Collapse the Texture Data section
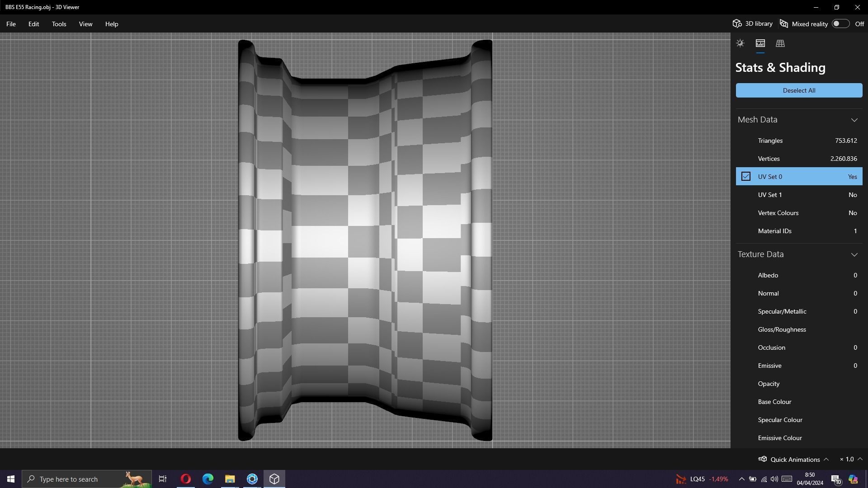The width and height of the screenshot is (868, 488). pos(854,254)
